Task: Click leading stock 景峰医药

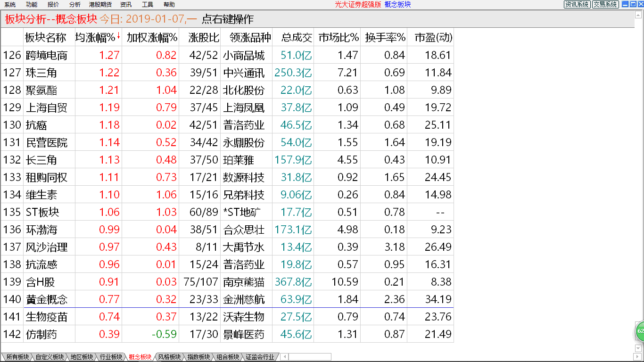Action: tap(244, 334)
